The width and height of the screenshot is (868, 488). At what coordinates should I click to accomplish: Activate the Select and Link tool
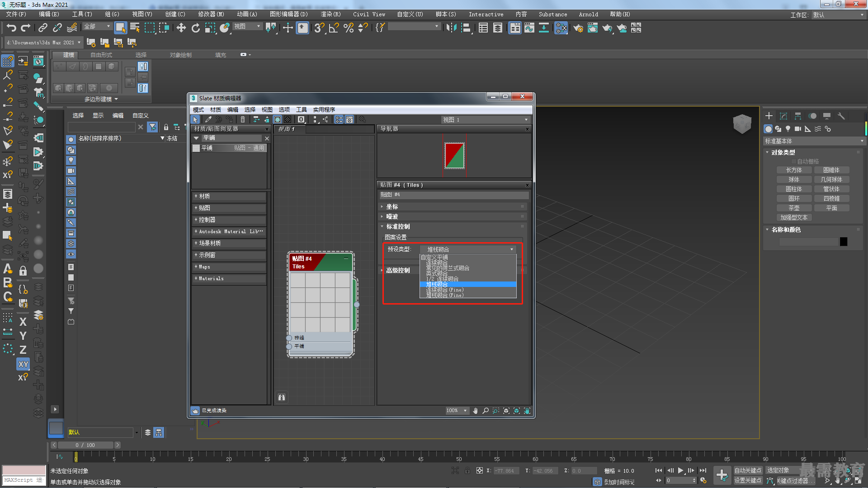pos(43,28)
